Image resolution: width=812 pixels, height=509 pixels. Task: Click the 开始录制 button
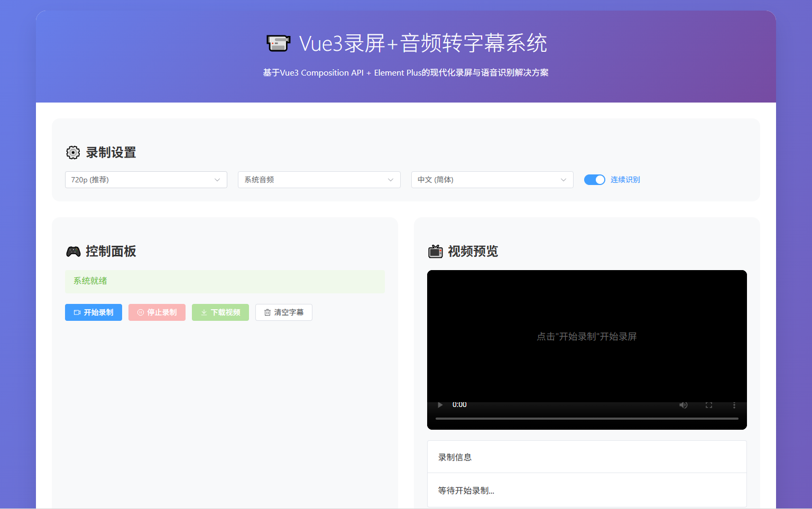pyautogui.click(x=94, y=312)
